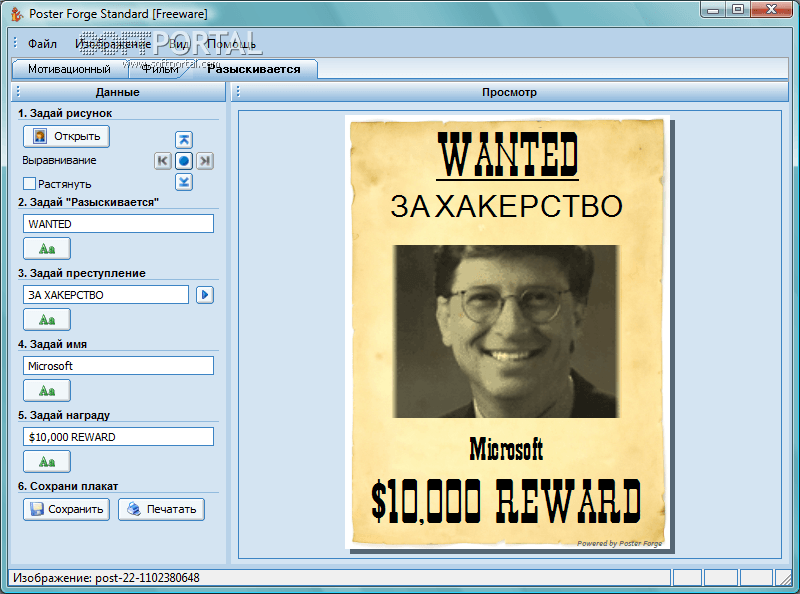This screenshot has height=594, width=800.
Task: Open font settings for name text
Action: click(47, 391)
